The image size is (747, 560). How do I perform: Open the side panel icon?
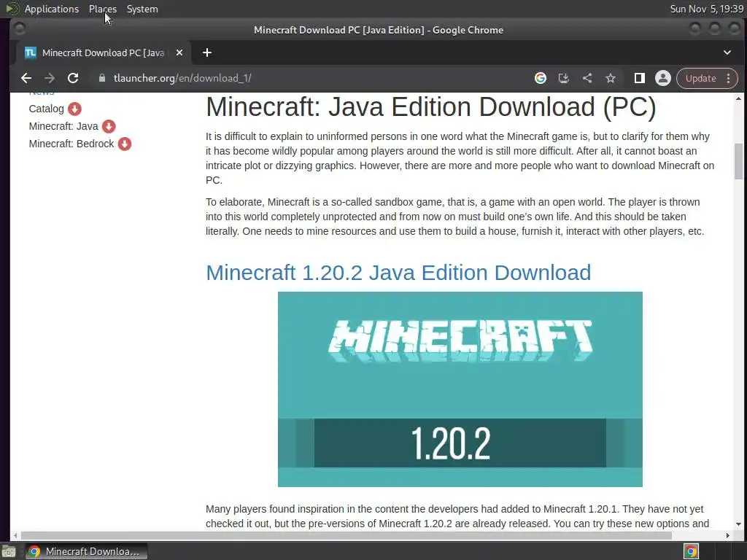point(639,78)
